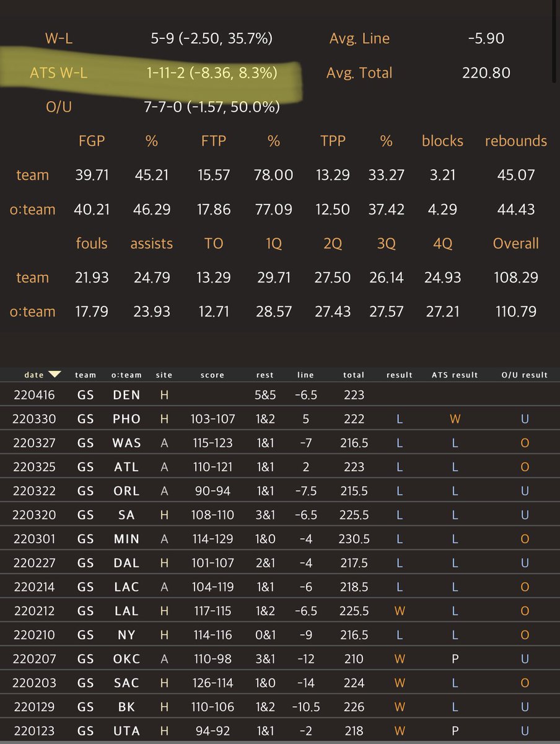Click total 210 in the OKC row
The height and width of the screenshot is (744, 560).
coord(354,659)
